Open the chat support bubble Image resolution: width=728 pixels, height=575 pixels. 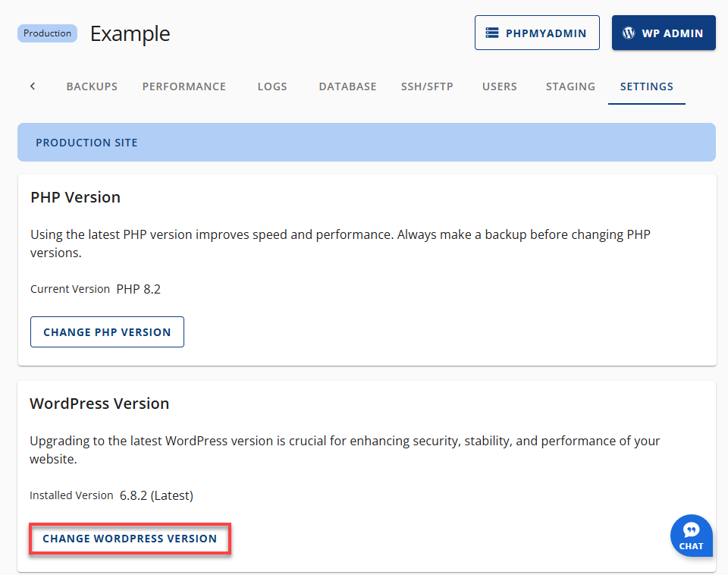(x=691, y=536)
